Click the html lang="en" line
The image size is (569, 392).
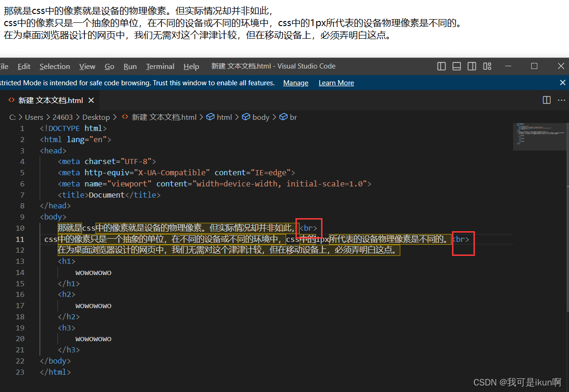click(x=76, y=139)
